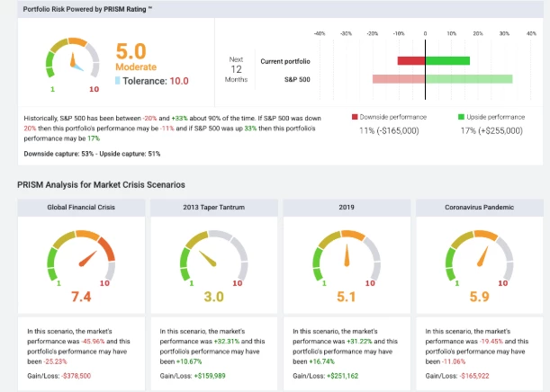Image resolution: width=550 pixels, height=392 pixels.
Task: Click the 2019 scenario gauge
Action: tap(347, 255)
